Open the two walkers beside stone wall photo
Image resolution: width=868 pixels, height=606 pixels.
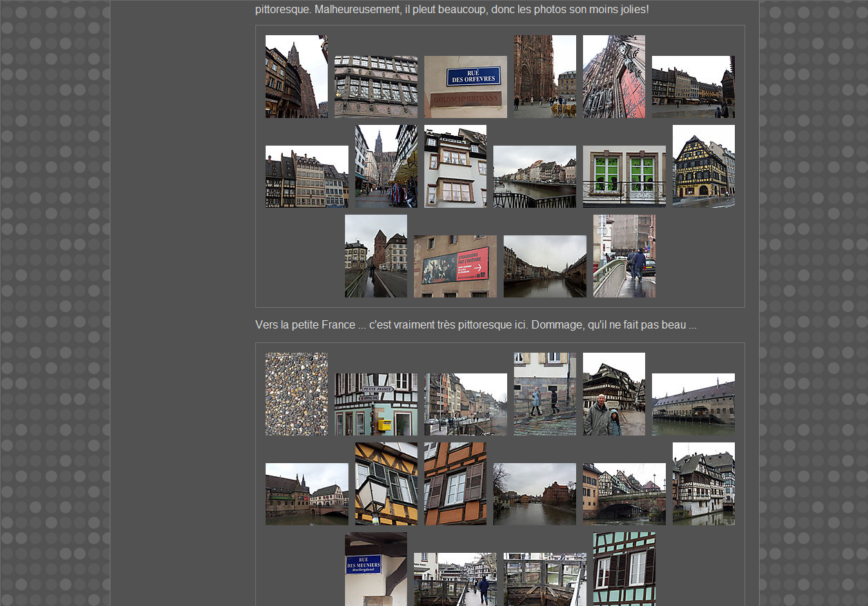tap(544, 393)
